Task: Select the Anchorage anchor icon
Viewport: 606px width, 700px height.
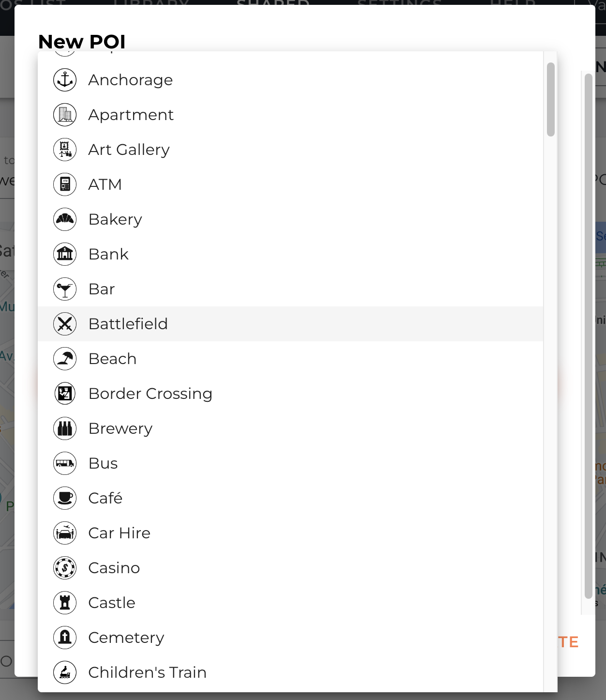Action: 65,80
